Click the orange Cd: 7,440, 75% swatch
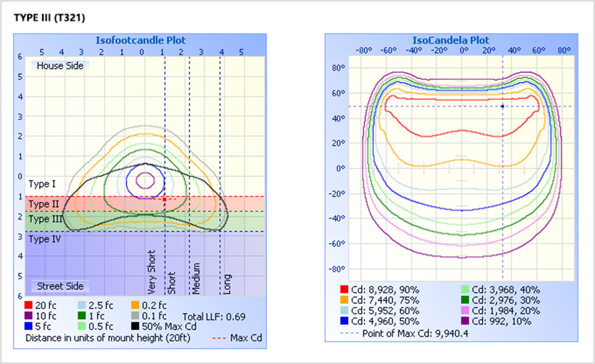 pyautogui.click(x=345, y=300)
